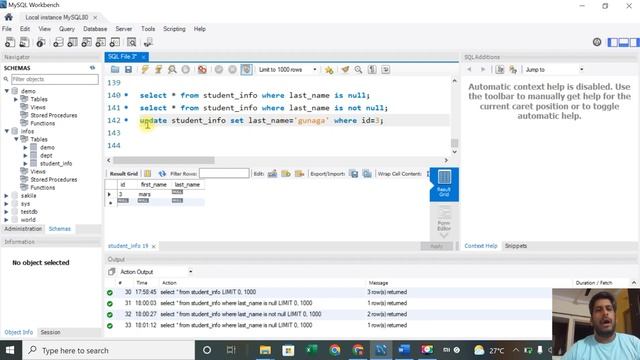Save the script to file
640x360 pixels.
(129, 70)
